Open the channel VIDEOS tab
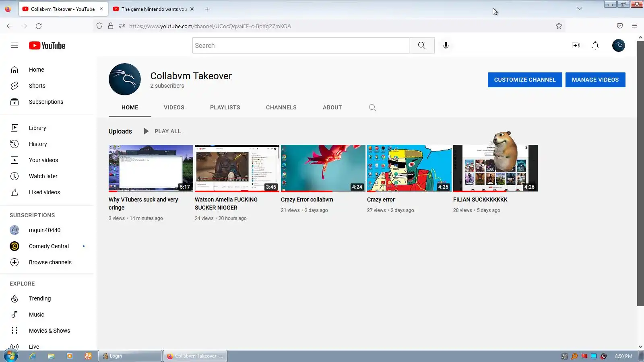Image resolution: width=644 pixels, height=362 pixels. (x=174, y=107)
